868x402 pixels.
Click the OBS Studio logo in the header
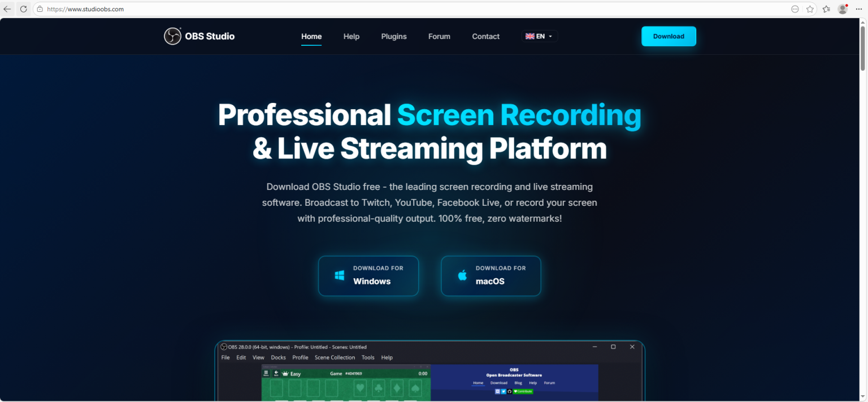[199, 36]
